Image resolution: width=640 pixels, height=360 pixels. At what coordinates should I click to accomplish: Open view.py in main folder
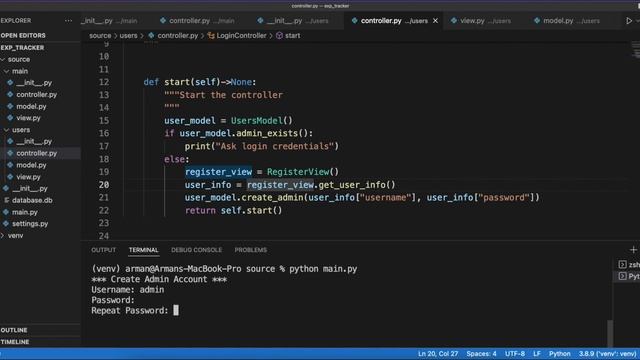(x=28, y=118)
